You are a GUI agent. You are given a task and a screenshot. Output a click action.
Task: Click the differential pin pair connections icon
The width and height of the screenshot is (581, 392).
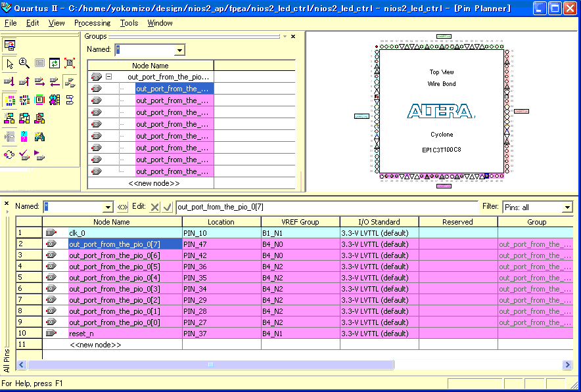tap(70, 100)
